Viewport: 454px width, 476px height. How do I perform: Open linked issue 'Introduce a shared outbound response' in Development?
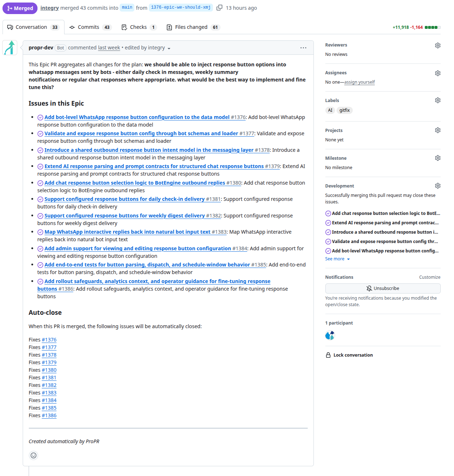coord(385,232)
